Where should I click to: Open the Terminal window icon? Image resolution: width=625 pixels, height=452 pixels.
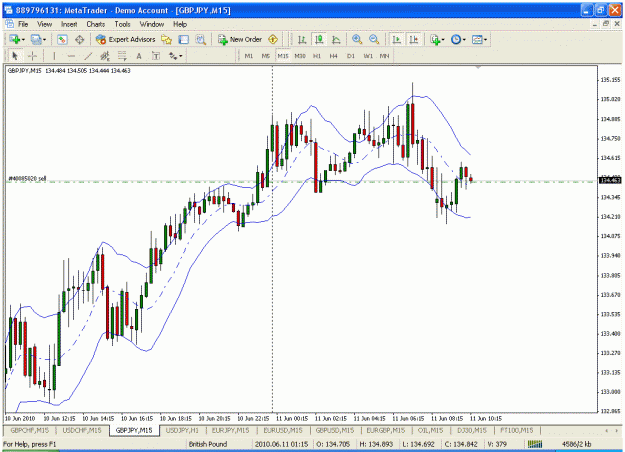[183, 39]
